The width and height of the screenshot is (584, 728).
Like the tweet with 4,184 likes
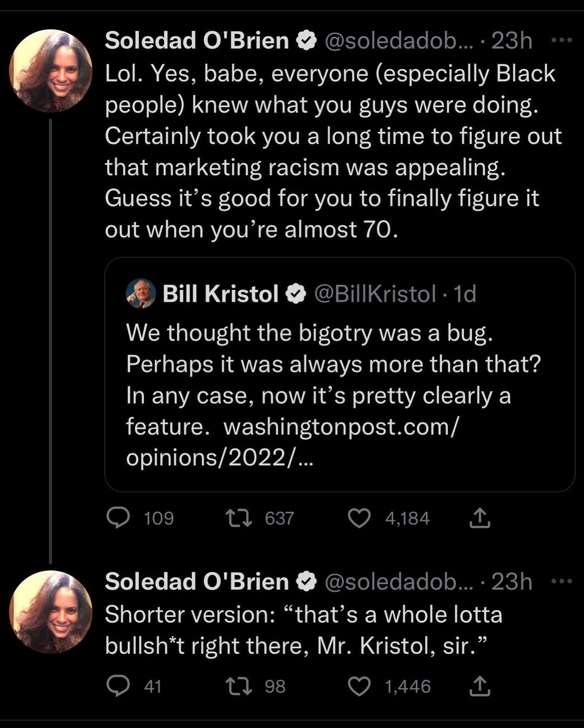click(359, 518)
